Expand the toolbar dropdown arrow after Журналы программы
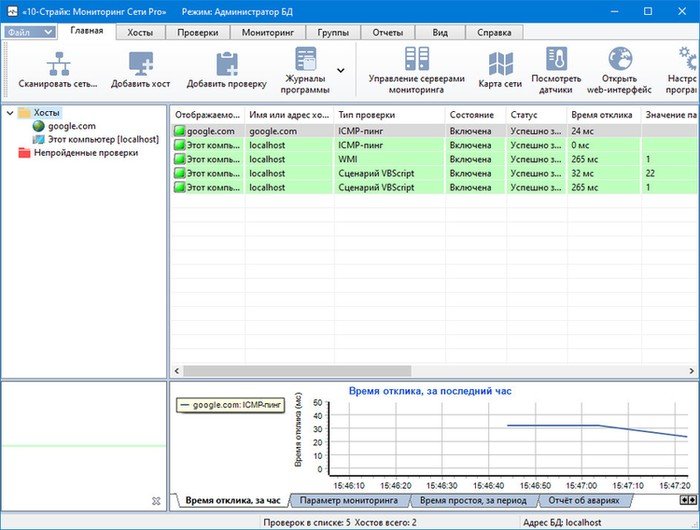This screenshot has height=530, width=700. [x=341, y=70]
